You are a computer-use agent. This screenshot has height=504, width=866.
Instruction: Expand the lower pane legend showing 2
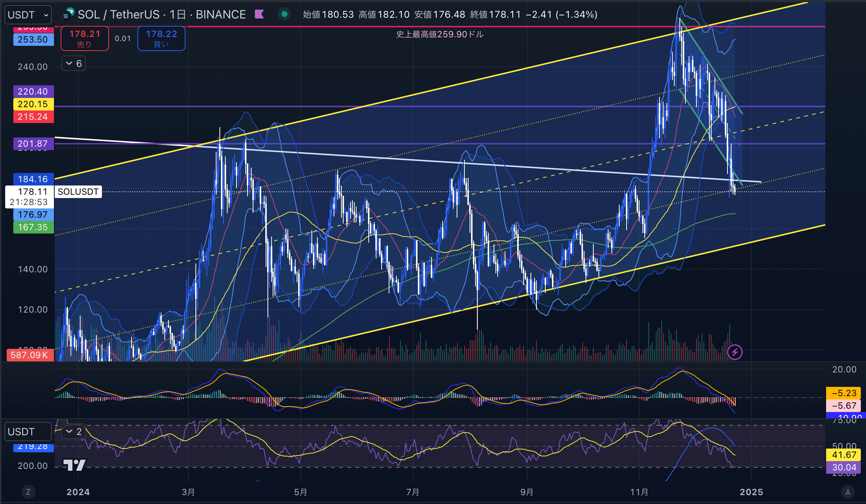coord(74,432)
